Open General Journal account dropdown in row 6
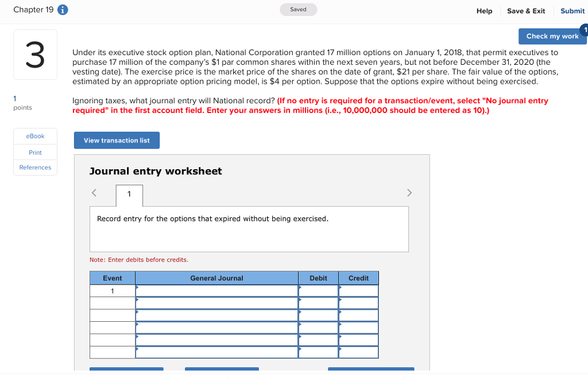This screenshot has height=378, width=588. [x=216, y=353]
